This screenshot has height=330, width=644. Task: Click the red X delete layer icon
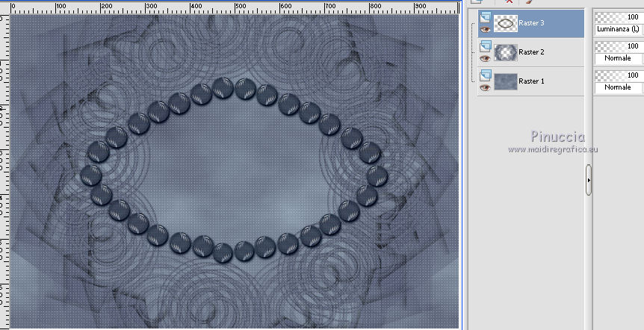pos(509,1)
